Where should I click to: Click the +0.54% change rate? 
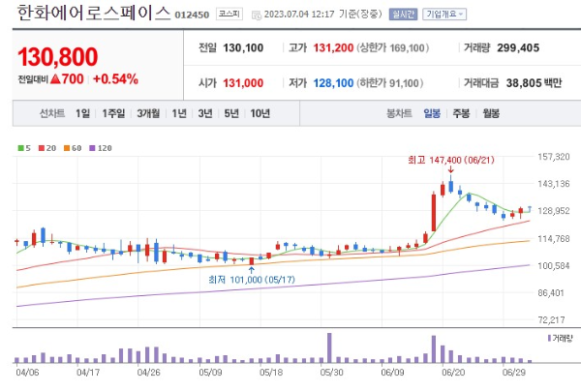pos(115,79)
